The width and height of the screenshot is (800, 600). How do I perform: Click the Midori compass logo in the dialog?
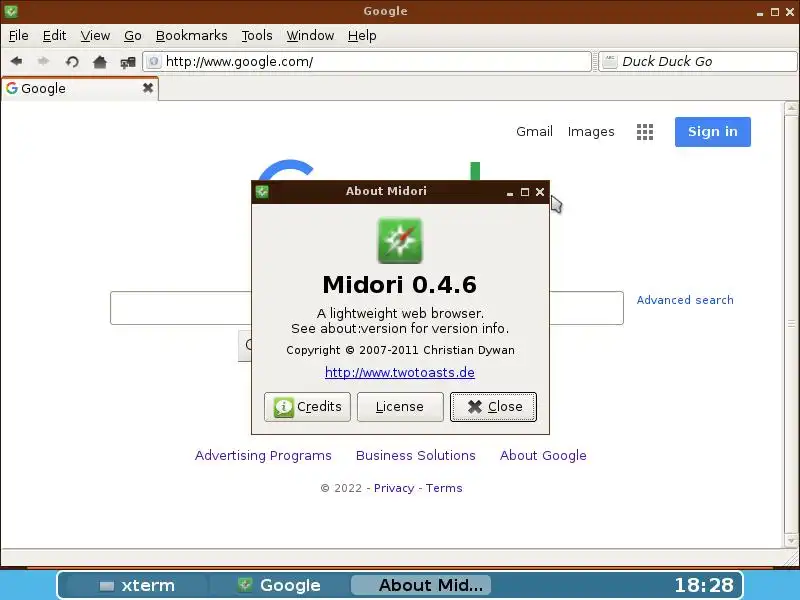[400, 240]
